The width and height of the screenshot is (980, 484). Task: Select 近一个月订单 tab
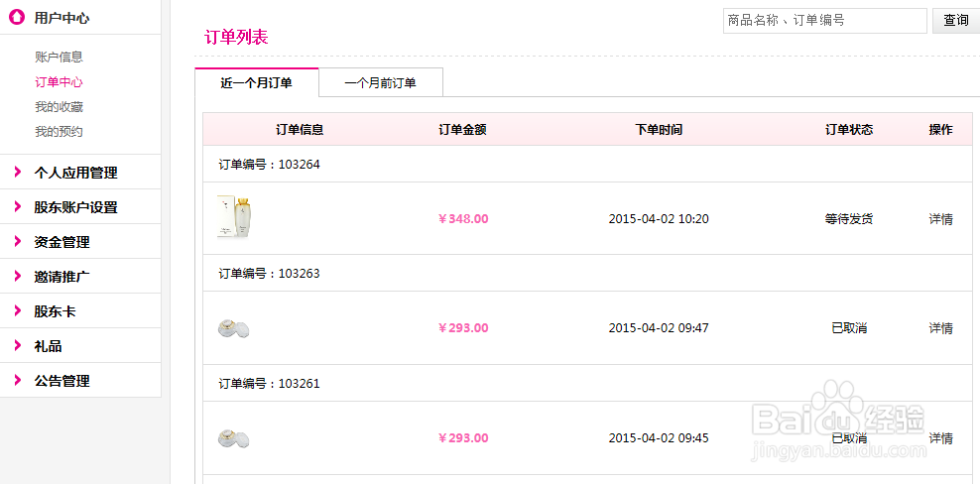pos(256,83)
